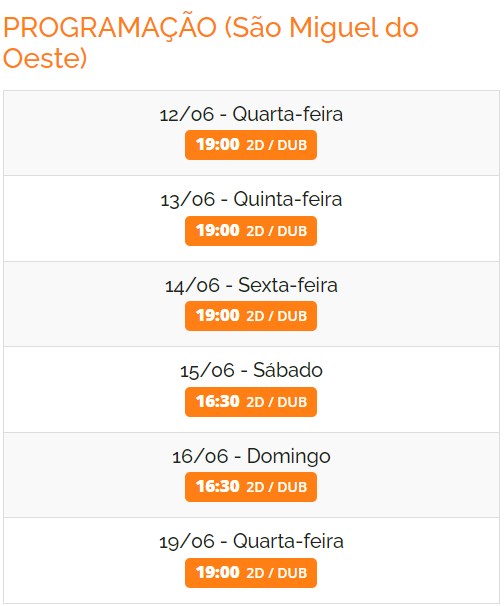
Task: Click the "19/06 - Quarta-feira" date label
Action: 251,541
